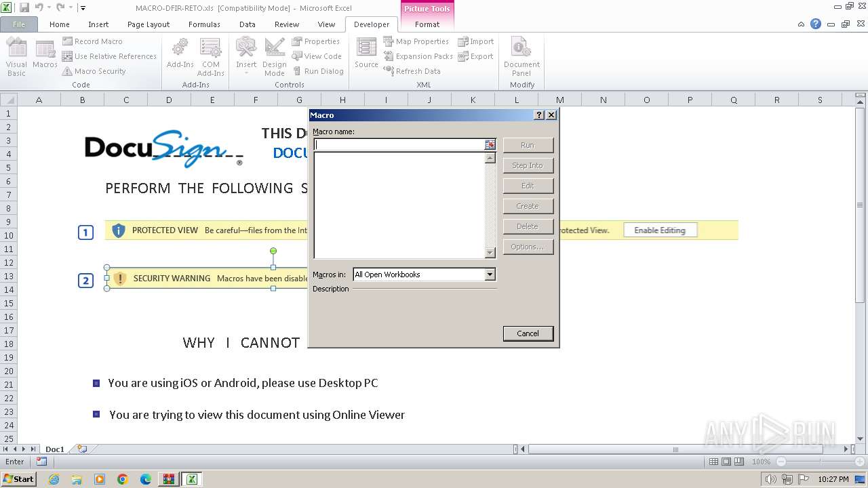
Task: Open control Properties
Action: (x=316, y=41)
